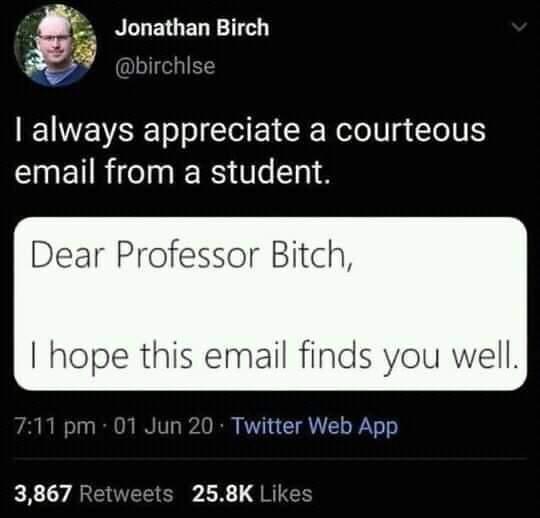Click the 01 Jun 20 date

pyautogui.click(x=163, y=426)
